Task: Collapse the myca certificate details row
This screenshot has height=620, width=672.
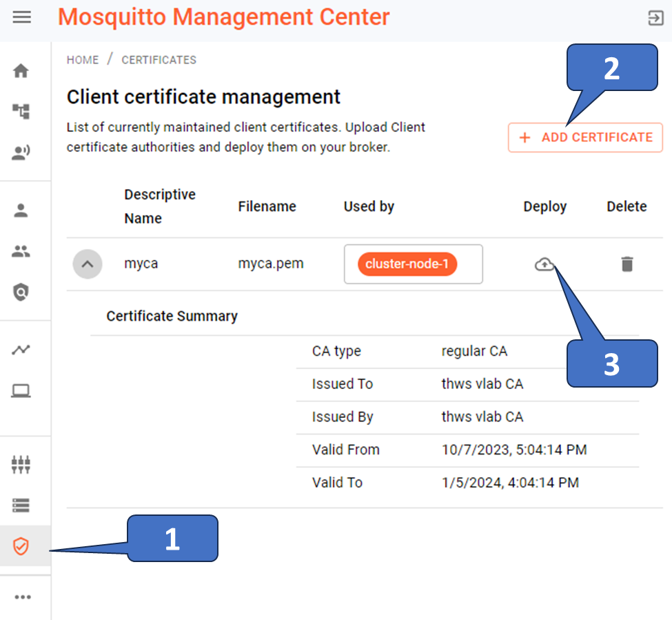Action: [88, 263]
